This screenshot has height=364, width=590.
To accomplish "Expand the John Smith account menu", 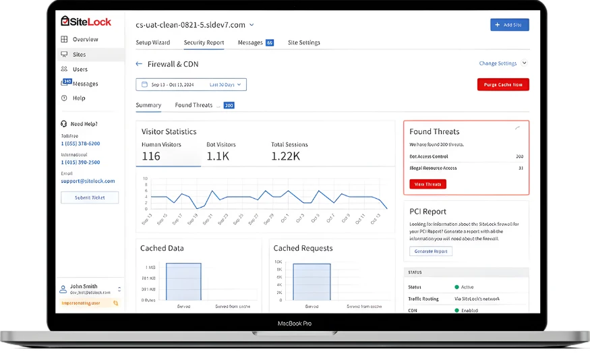I will point(119,289).
